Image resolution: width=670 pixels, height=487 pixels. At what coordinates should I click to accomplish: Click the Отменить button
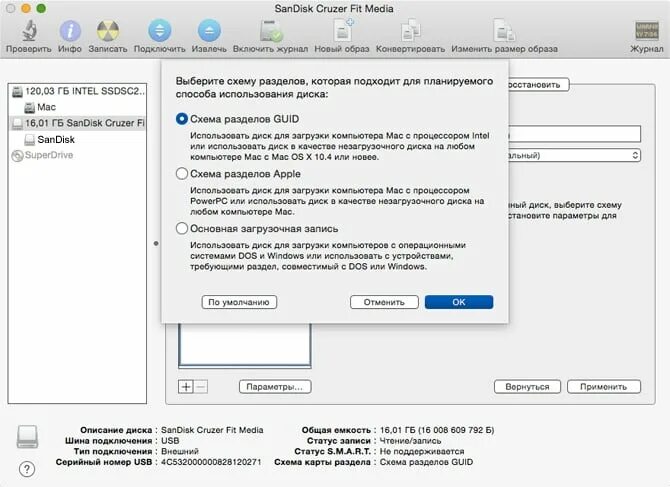pos(384,302)
